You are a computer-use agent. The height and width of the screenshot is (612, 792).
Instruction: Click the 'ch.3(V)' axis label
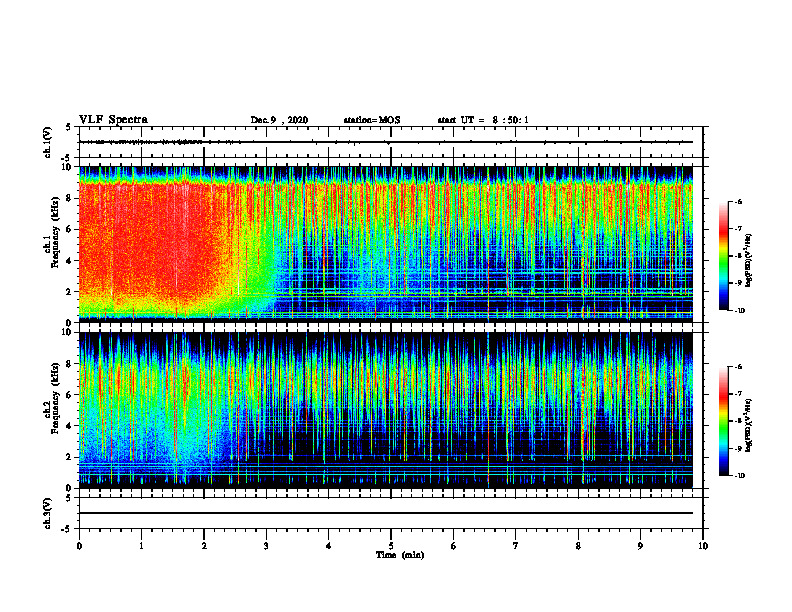pyautogui.click(x=48, y=513)
